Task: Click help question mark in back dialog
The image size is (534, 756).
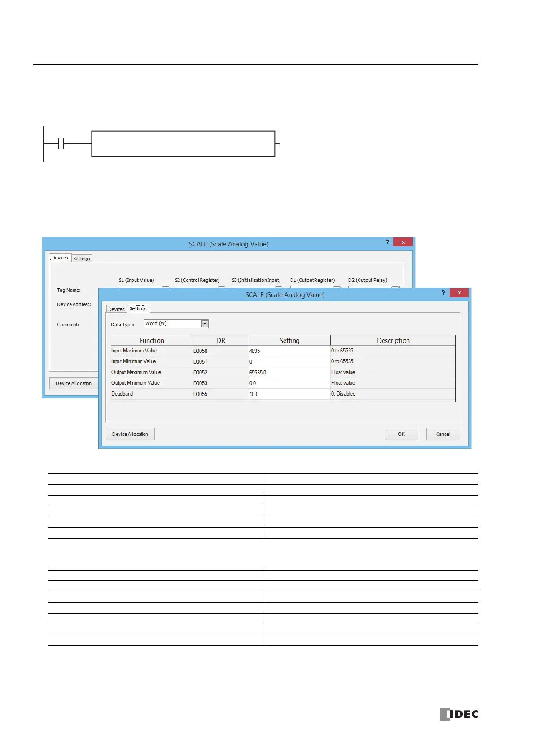Action: tap(387, 242)
